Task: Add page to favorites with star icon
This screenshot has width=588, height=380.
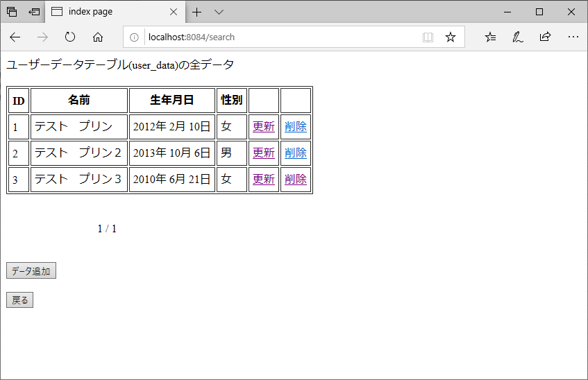Action: point(451,37)
